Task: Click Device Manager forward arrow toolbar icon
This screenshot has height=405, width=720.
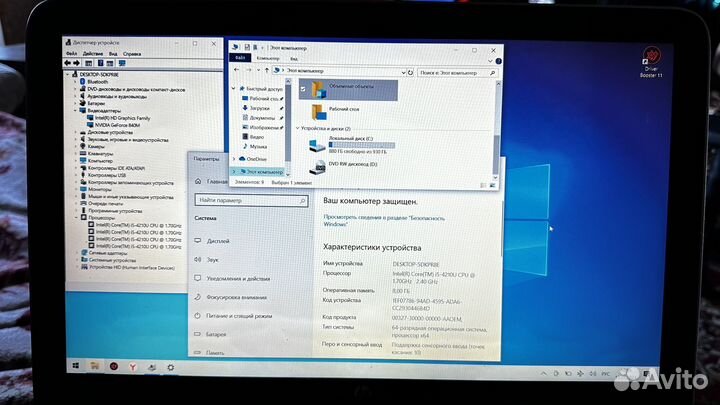Action: click(77, 63)
